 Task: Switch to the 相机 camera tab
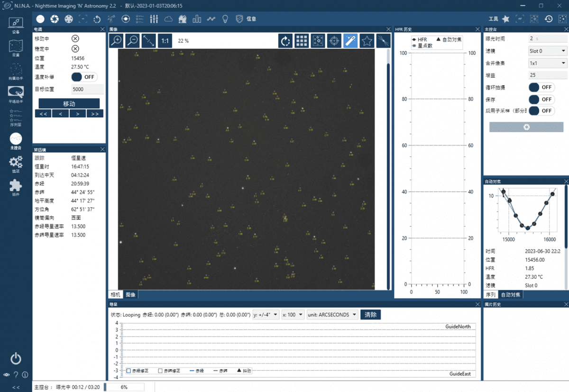115,295
